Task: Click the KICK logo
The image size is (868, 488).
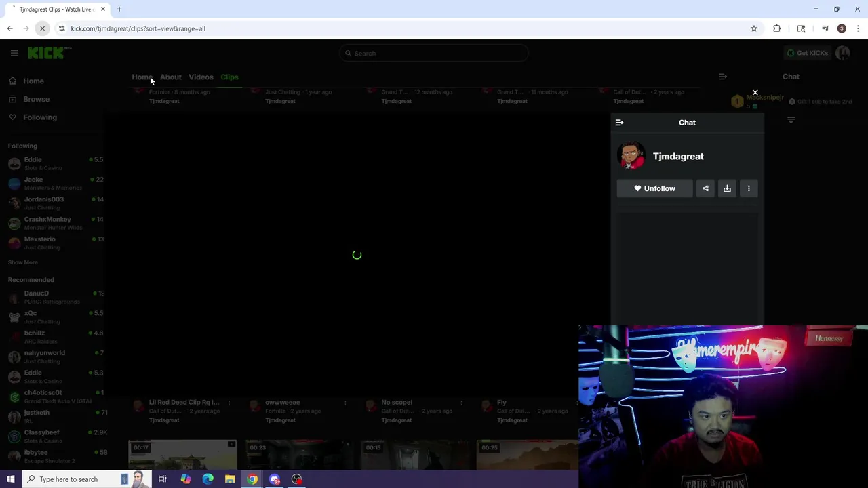Action: (x=48, y=53)
